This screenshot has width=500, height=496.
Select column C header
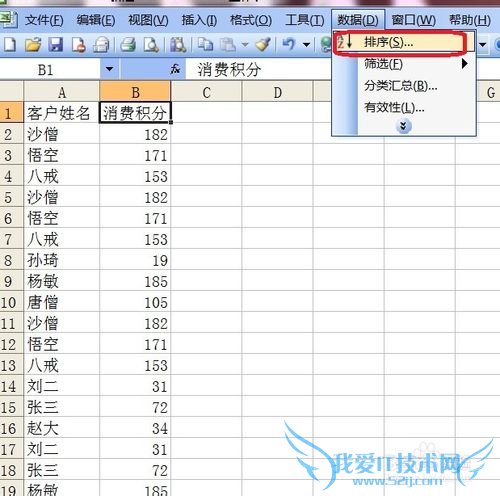[206, 92]
